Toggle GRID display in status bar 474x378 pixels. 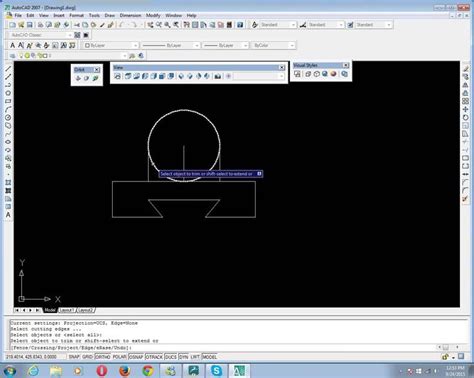87,357
